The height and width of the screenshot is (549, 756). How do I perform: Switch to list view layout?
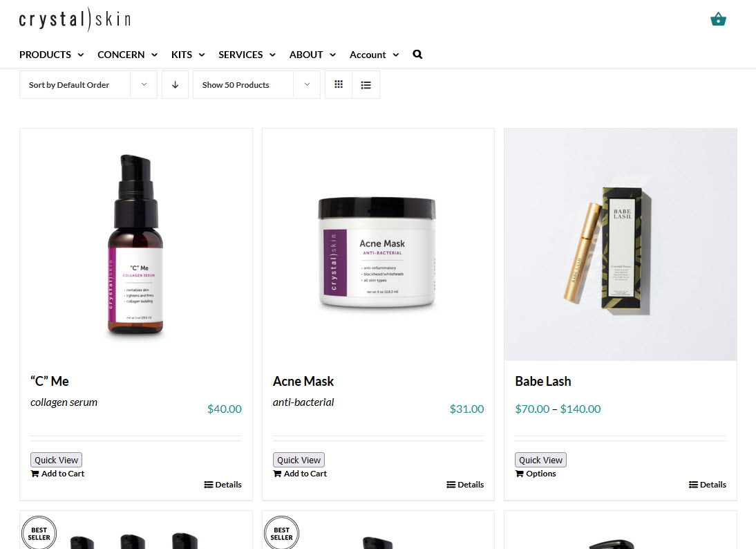click(366, 85)
